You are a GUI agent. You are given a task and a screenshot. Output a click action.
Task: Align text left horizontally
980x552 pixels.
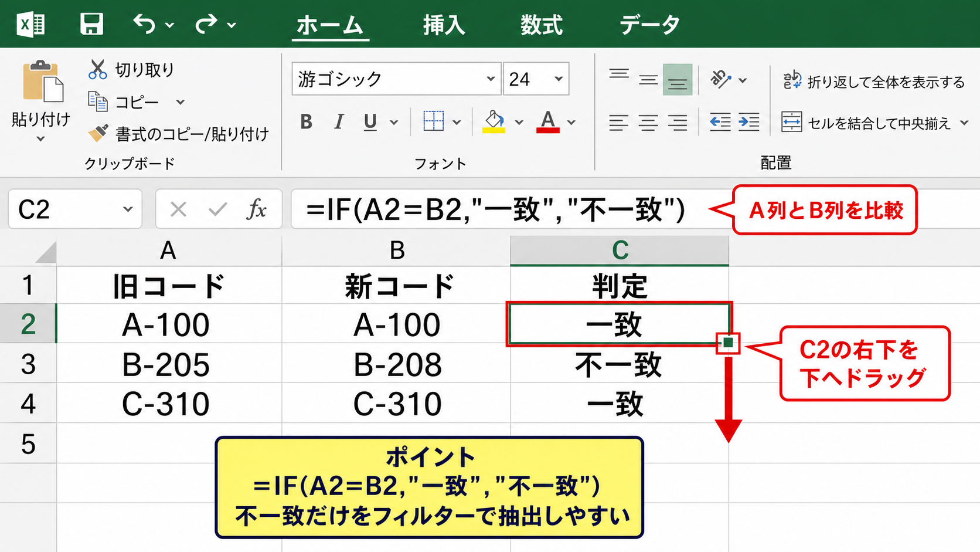[619, 123]
